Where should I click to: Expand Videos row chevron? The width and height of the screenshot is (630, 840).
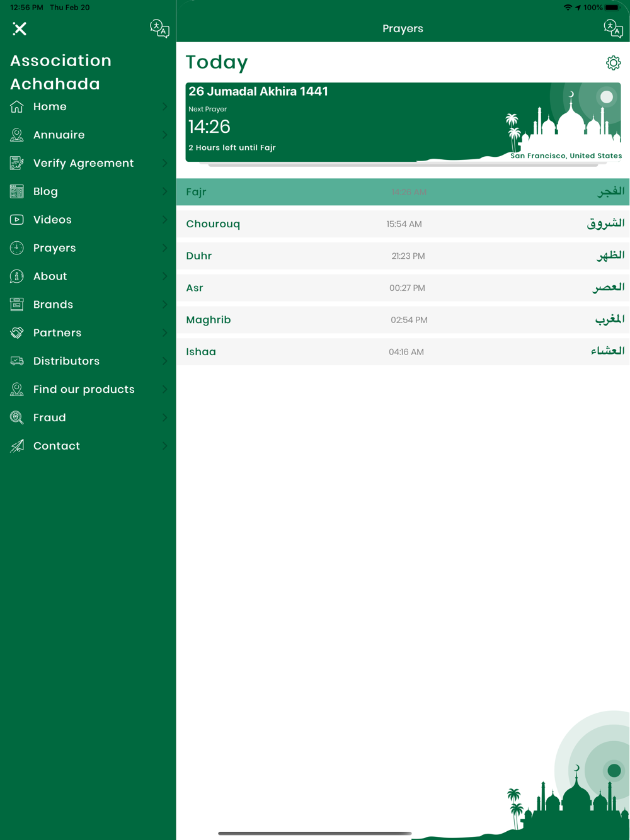tap(165, 220)
